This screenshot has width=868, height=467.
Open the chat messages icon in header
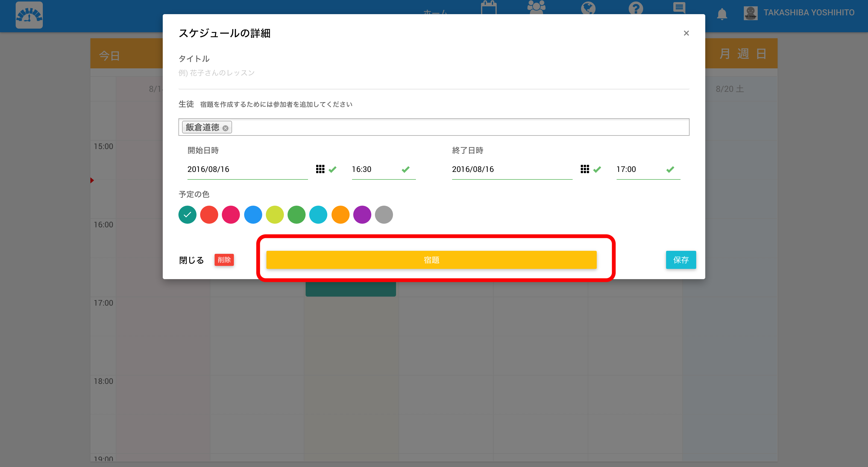pyautogui.click(x=679, y=8)
